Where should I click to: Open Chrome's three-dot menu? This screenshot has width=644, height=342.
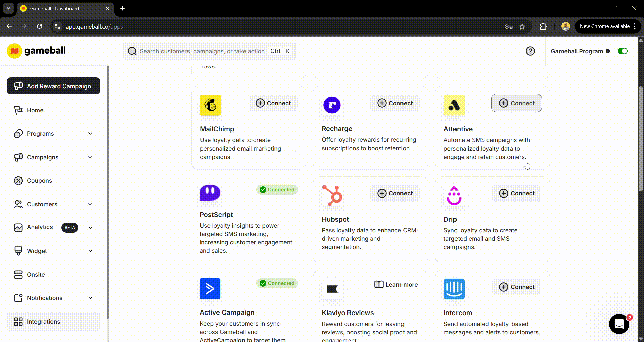pos(635,26)
